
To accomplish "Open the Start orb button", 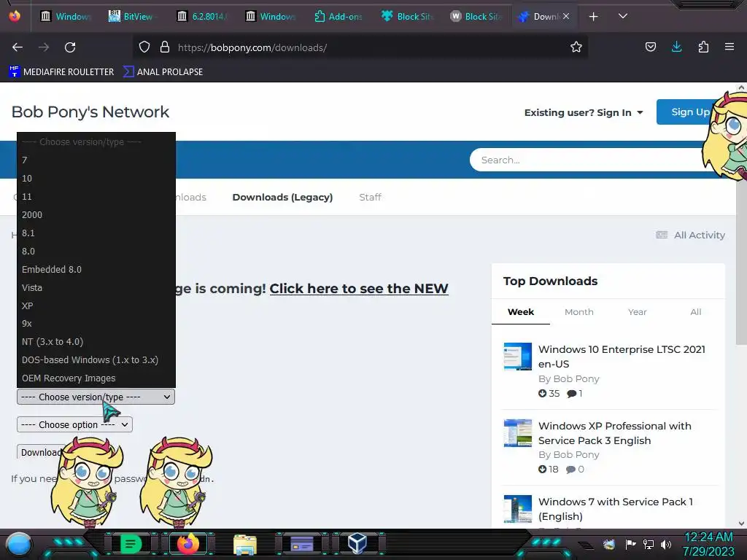I will click(x=19, y=545).
